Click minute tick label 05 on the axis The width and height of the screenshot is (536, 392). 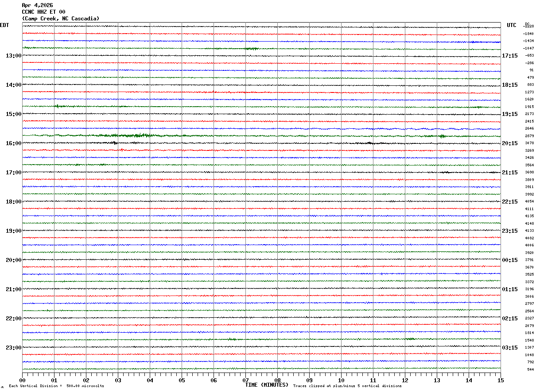click(x=182, y=380)
